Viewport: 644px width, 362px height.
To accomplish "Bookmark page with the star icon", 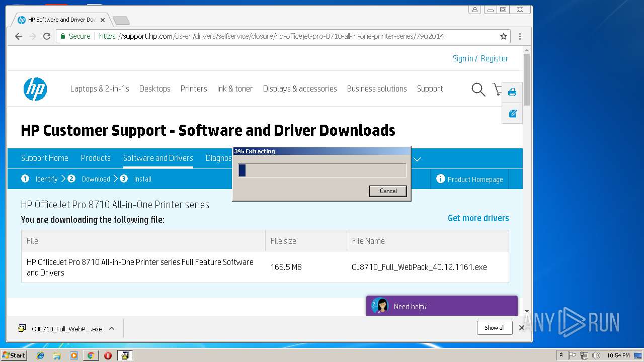I will coord(503,36).
